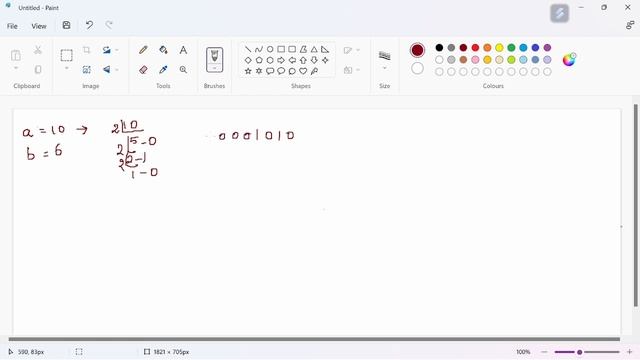This screenshot has height=360, width=640.
Task: Choose the pink colour swatch
Action: pos(475,60)
